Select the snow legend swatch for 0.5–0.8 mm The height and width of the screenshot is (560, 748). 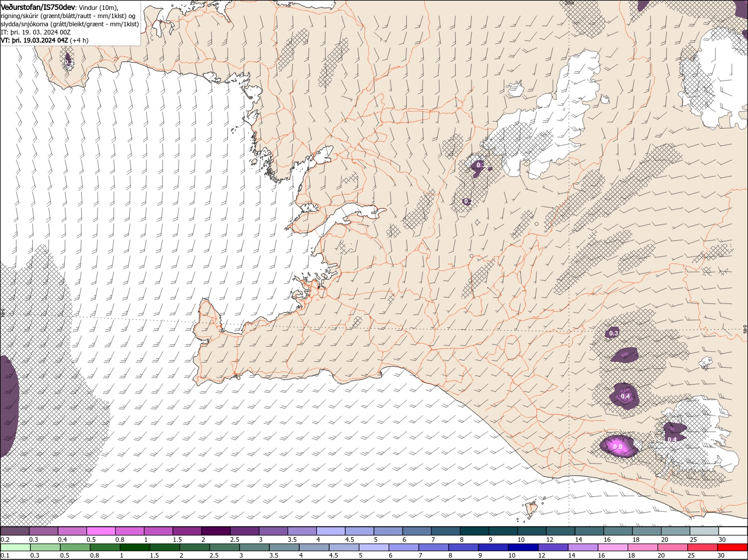(101, 531)
